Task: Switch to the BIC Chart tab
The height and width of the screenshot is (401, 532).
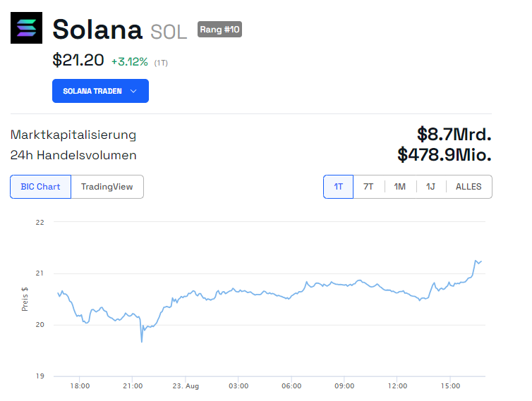Action: point(40,187)
